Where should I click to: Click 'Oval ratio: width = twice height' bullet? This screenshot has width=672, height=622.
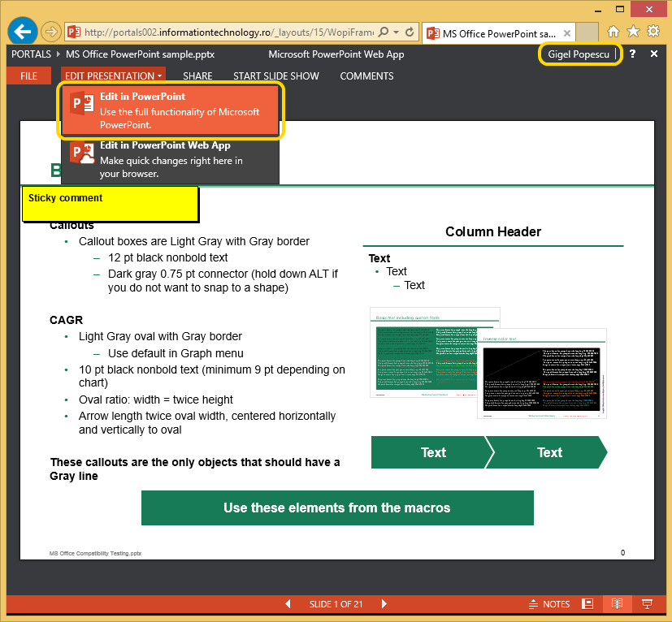[x=155, y=400]
